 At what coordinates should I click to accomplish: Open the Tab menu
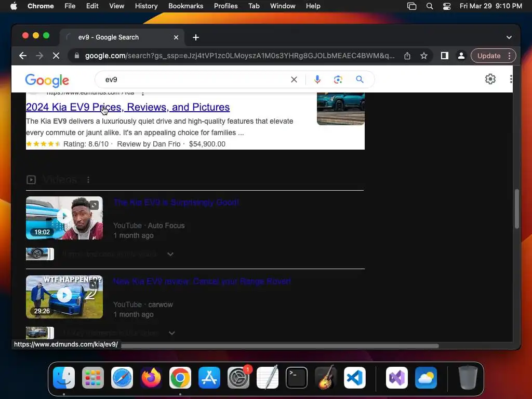coord(254,6)
